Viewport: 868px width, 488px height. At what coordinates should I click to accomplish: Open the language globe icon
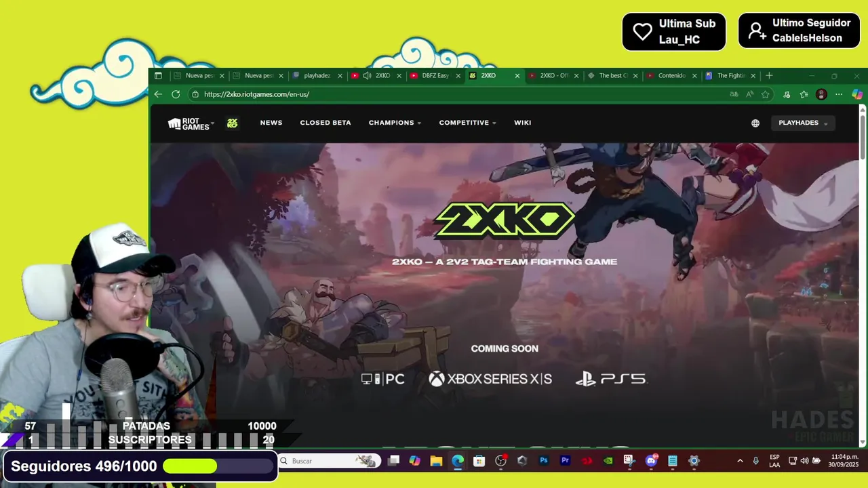point(755,123)
